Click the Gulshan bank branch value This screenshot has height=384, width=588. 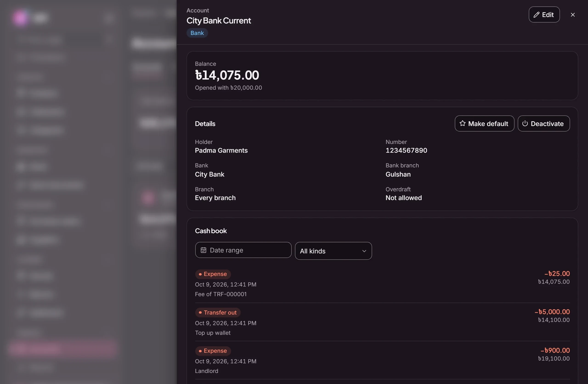[x=398, y=174]
